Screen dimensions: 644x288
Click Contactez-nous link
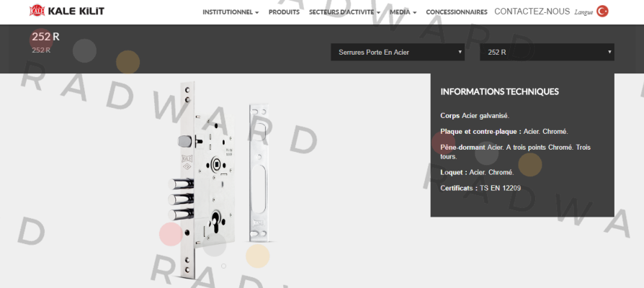click(x=532, y=12)
